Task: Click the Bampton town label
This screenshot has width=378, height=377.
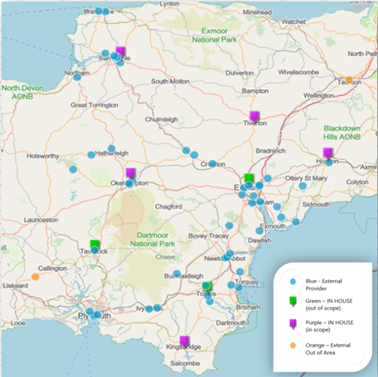Action: tap(255, 91)
